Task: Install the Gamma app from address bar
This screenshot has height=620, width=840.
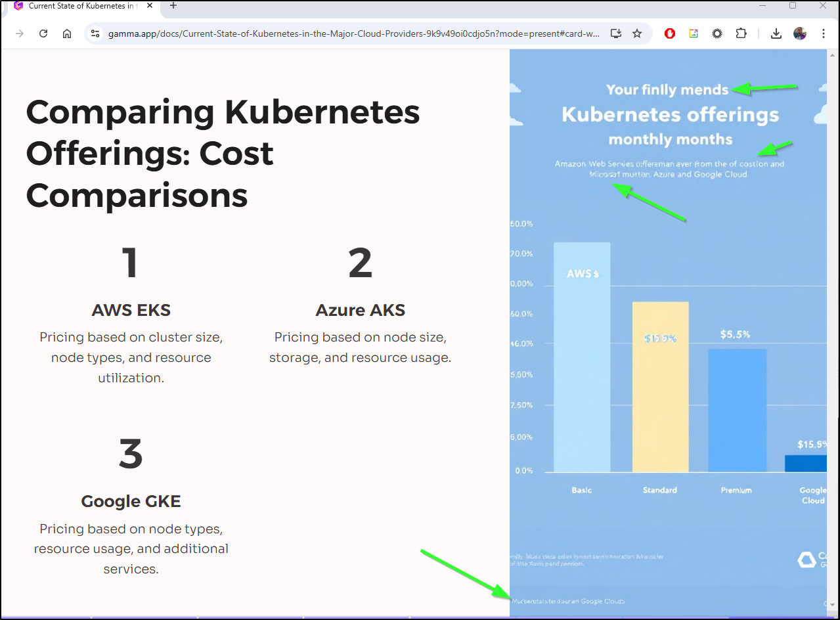Action: click(x=615, y=33)
